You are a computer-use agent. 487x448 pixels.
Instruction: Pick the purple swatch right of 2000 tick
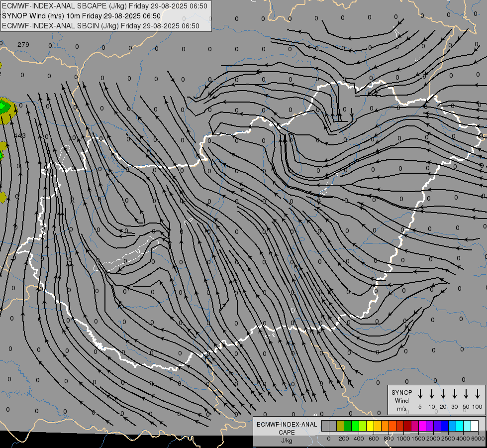click(x=429, y=426)
